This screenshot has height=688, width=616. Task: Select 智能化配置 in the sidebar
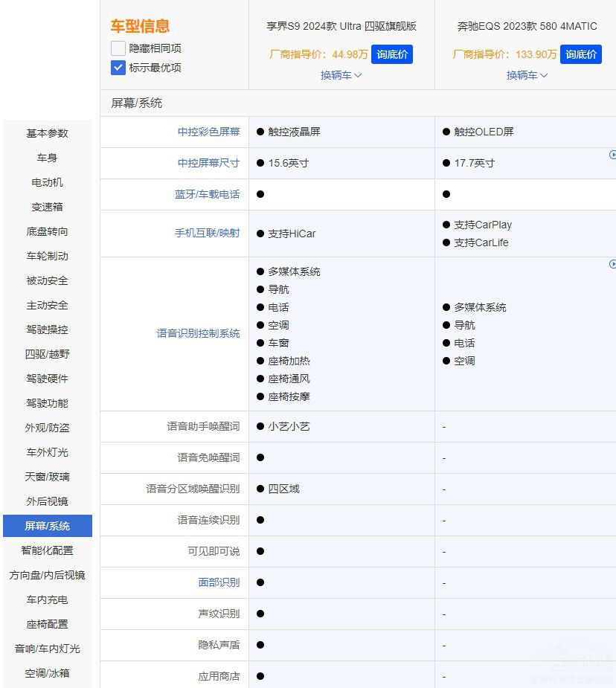click(48, 550)
